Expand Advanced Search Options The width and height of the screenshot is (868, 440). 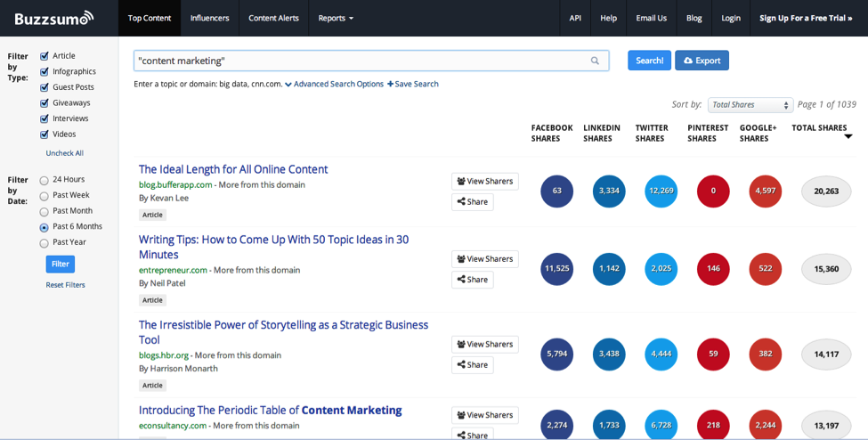[x=334, y=84]
